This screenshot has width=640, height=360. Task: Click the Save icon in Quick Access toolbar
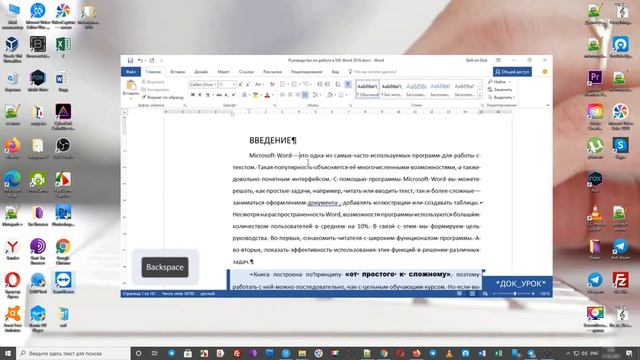click(130, 60)
